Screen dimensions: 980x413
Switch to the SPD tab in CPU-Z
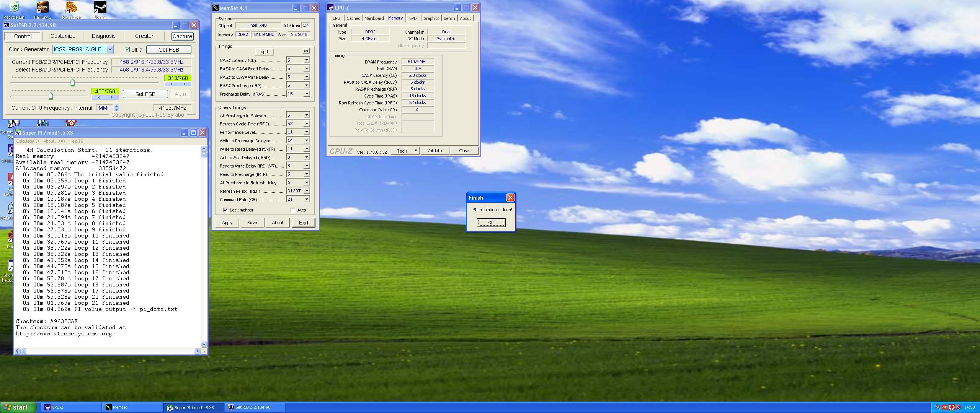[413, 18]
